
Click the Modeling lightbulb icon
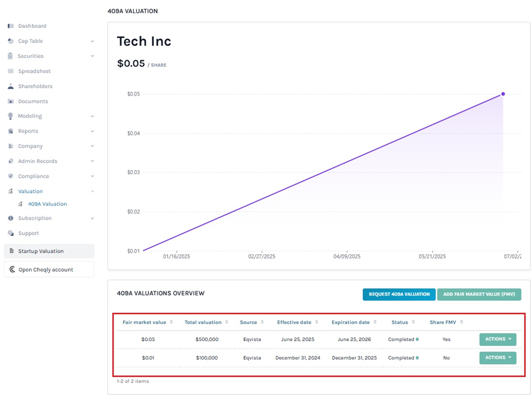click(x=11, y=116)
